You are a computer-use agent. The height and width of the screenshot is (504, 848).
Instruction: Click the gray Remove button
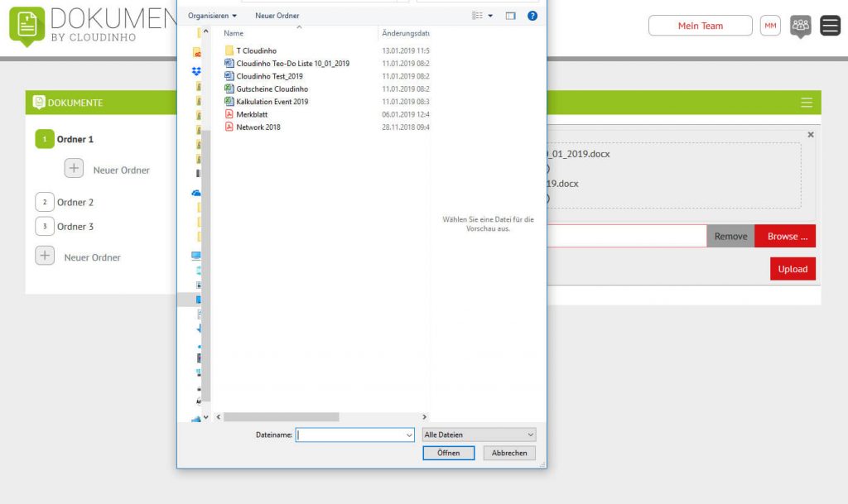coord(730,236)
